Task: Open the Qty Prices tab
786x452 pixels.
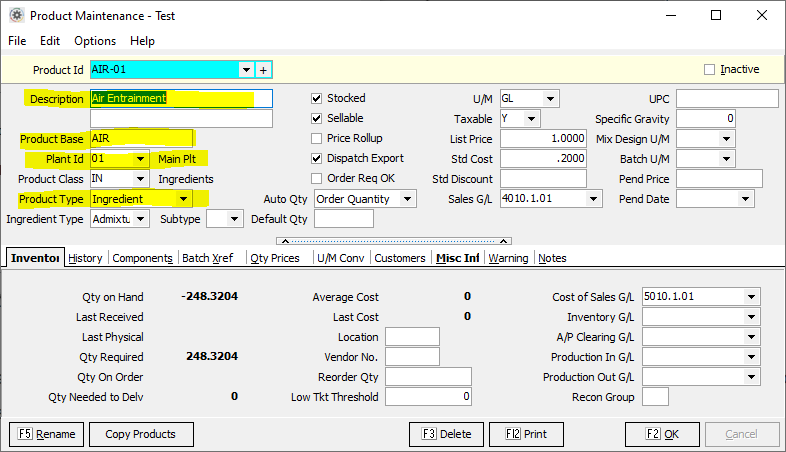Action: (x=274, y=258)
